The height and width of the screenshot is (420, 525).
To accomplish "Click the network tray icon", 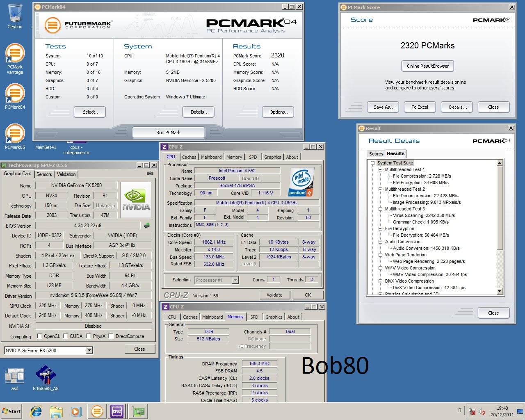I will tap(472, 411).
